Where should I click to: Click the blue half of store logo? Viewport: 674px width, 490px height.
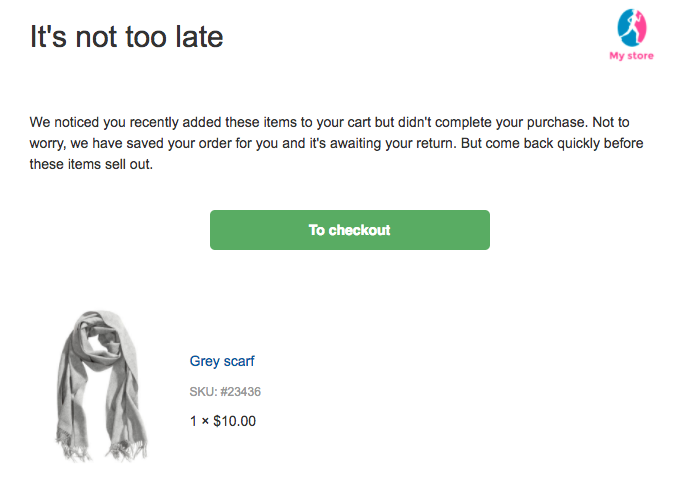click(625, 30)
